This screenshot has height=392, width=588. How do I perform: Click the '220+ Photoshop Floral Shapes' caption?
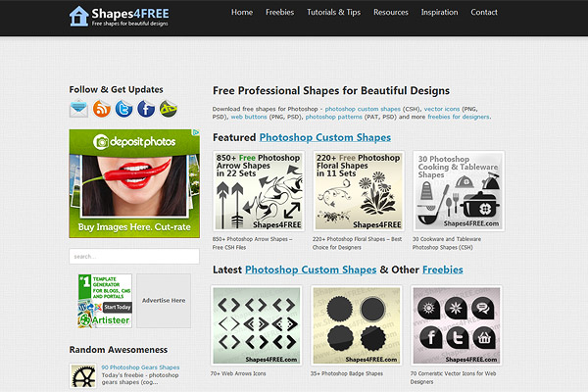[x=357, y=243]
